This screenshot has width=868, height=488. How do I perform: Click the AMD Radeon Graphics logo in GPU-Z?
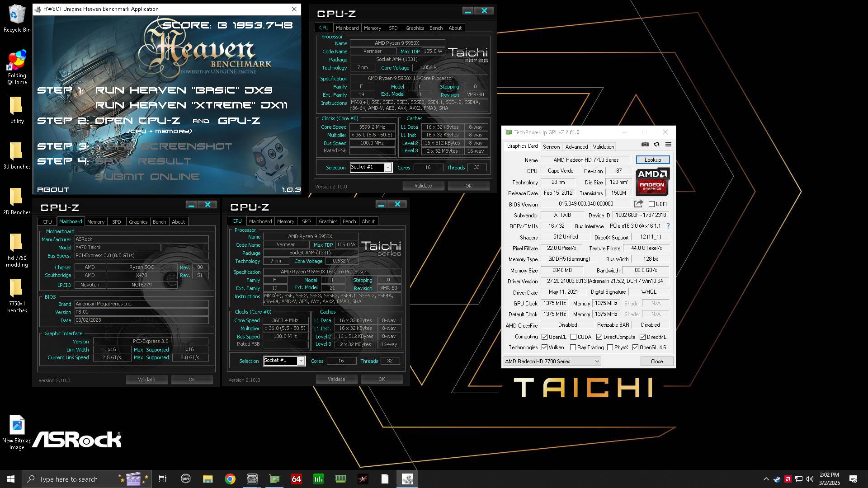pyautogui.click(x=652, y=182)
